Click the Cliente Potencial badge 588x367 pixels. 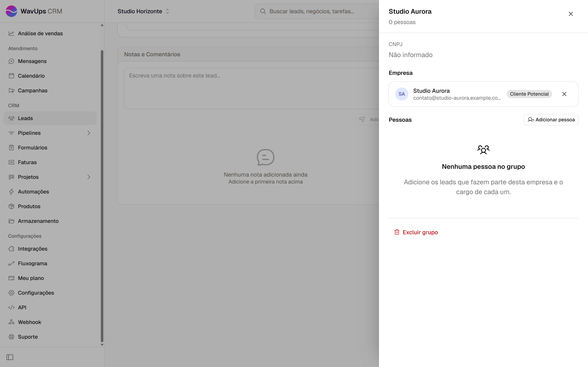529,94
